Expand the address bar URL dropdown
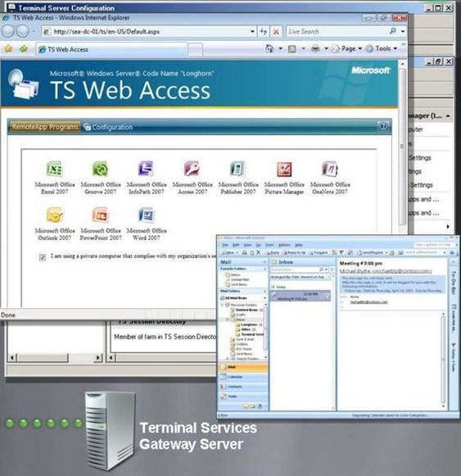 coord(252,31)
